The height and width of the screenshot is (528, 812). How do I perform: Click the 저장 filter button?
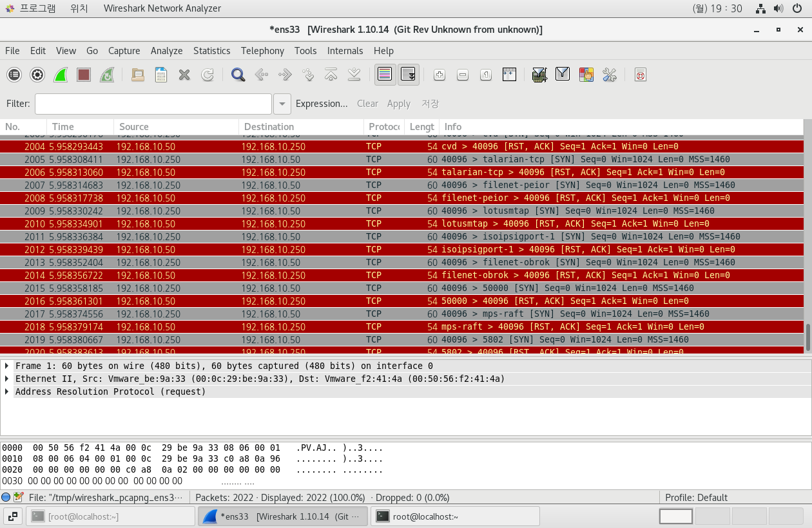tap(430, 104)
